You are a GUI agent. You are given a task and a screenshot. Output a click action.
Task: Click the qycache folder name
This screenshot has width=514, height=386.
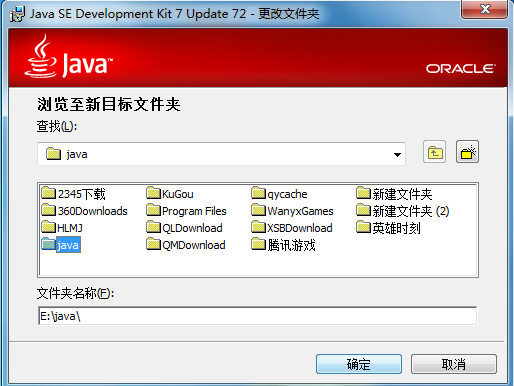[287, 194]
